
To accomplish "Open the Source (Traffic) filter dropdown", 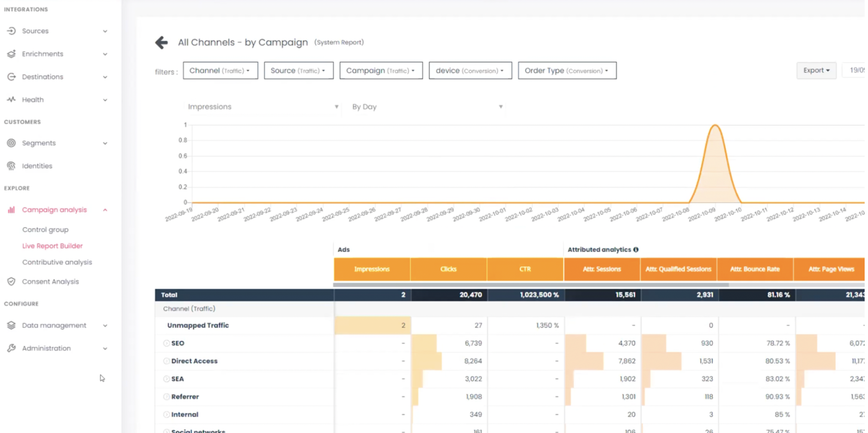I will click(x=299, y=70).
